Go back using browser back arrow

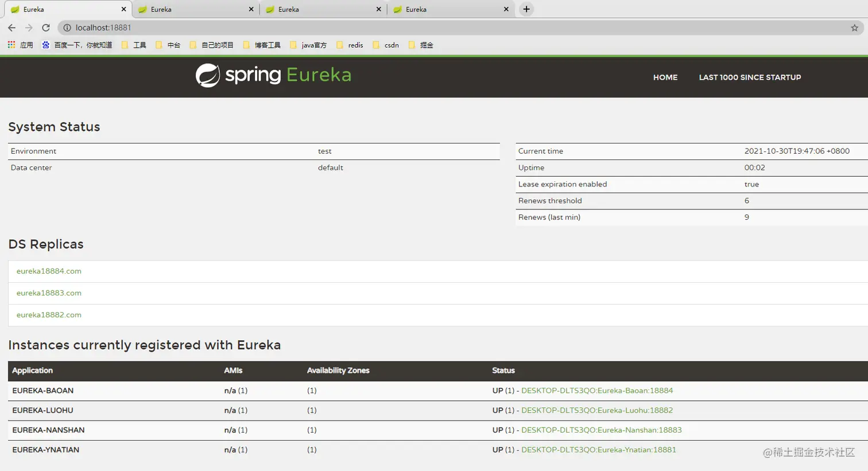pyautogui.click(x=11, y=28)
